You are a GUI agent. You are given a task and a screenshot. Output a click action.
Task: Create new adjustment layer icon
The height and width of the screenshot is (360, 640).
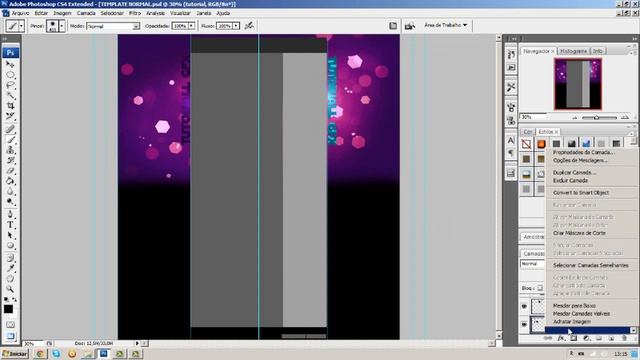(586, 338)
